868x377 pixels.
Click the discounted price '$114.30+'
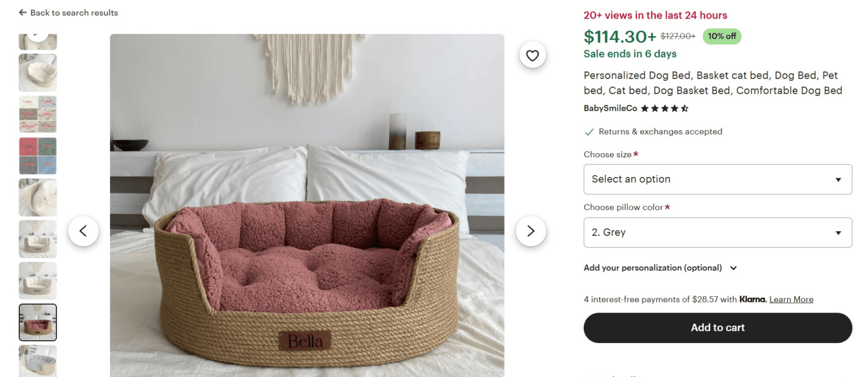coord(620,36)
